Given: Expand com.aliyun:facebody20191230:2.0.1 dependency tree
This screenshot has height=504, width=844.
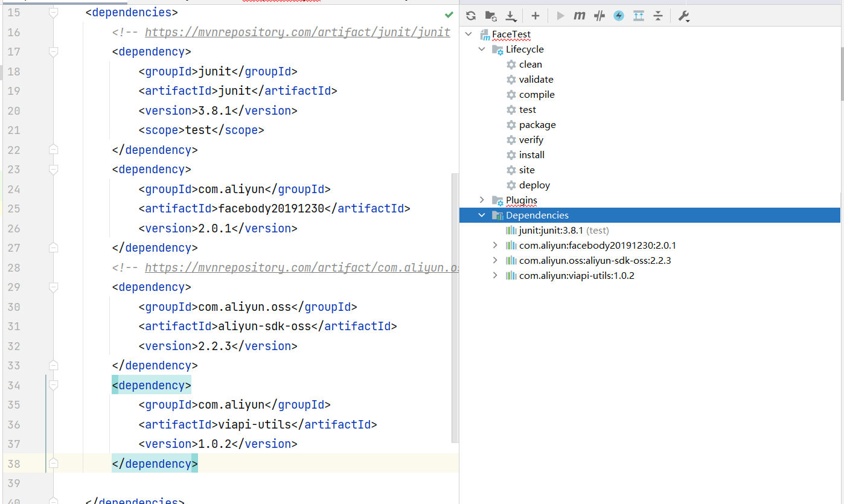Looking at the screenshot, I should pyautogui.click(x=495, y=246).
